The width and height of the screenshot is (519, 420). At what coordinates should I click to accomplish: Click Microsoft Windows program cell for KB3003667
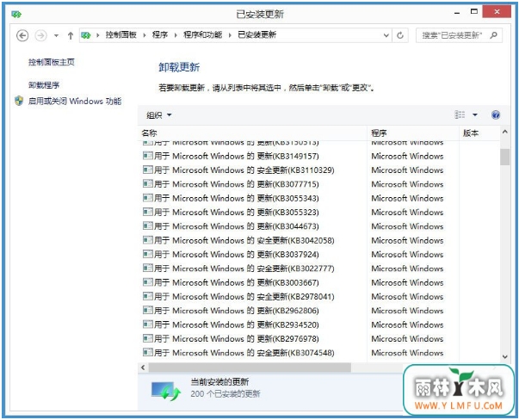point(407,283)
